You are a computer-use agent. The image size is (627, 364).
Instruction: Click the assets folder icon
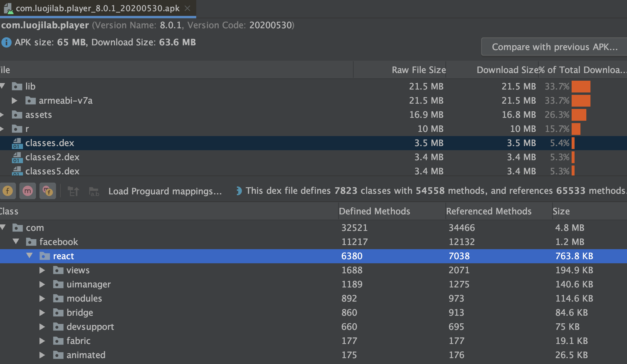pyautogui.click(x=17, y=115)
